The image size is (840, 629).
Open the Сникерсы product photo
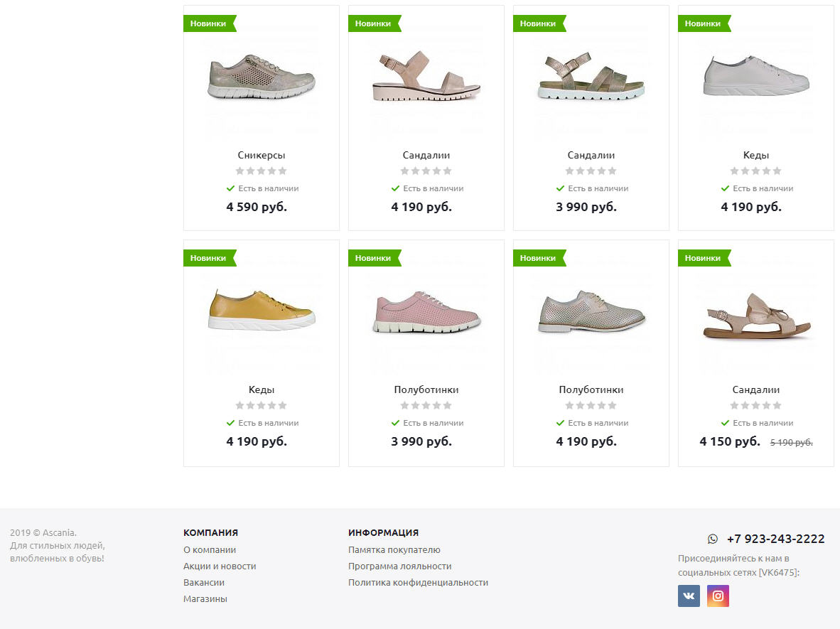click(262, 77)
